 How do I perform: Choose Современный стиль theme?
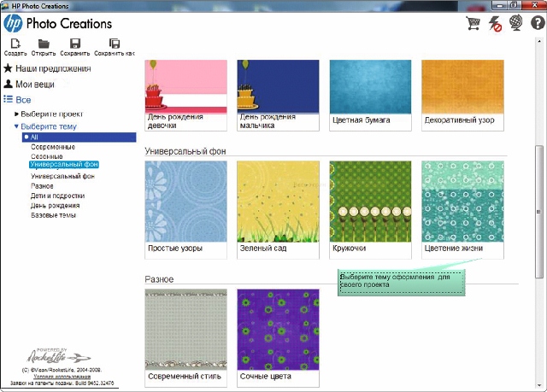186,337
